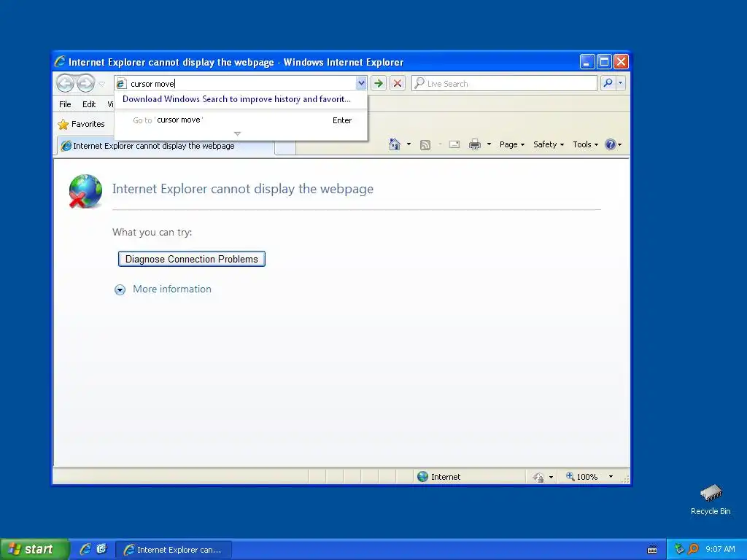Click the globe error icon
747x560 pixels.
point(85,192)
